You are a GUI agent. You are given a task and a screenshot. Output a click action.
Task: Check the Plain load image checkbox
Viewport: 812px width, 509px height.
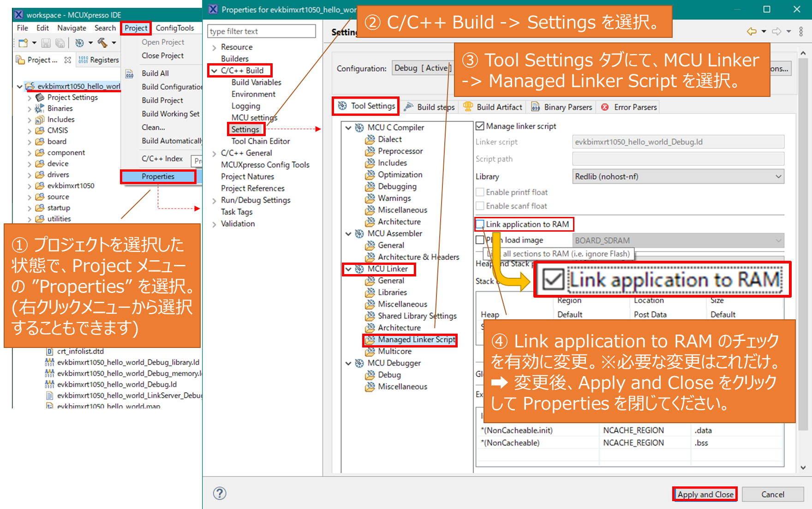point(480,240)
